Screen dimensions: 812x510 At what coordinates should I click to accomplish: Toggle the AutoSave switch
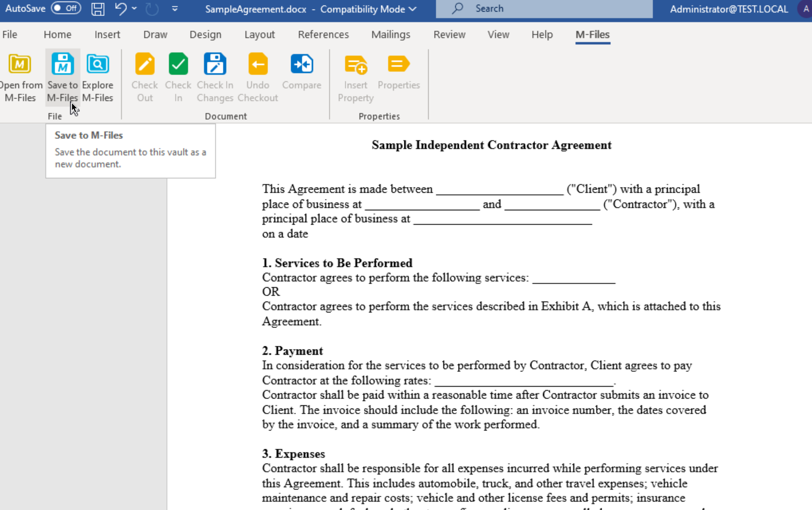click(66, 8)
